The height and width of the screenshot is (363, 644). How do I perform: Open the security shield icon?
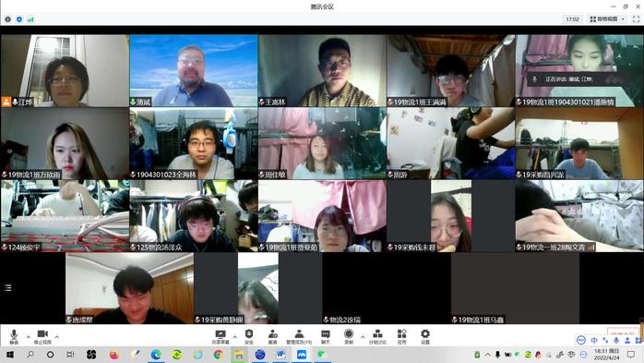tap(249, 337)
